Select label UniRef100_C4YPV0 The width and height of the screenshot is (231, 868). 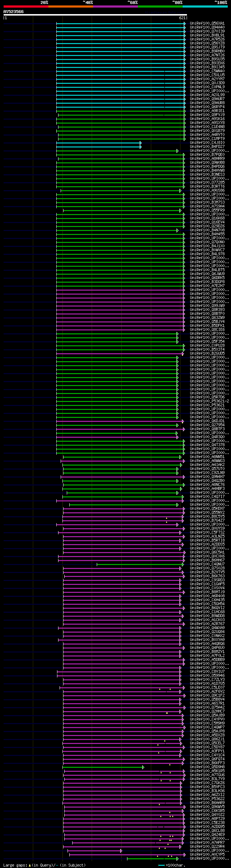[207, 719]
